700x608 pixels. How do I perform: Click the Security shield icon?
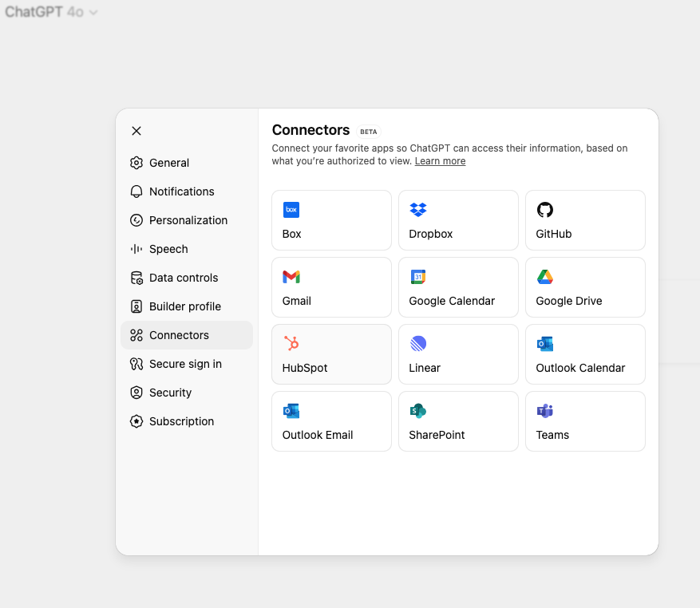click(x=136, y=393)
